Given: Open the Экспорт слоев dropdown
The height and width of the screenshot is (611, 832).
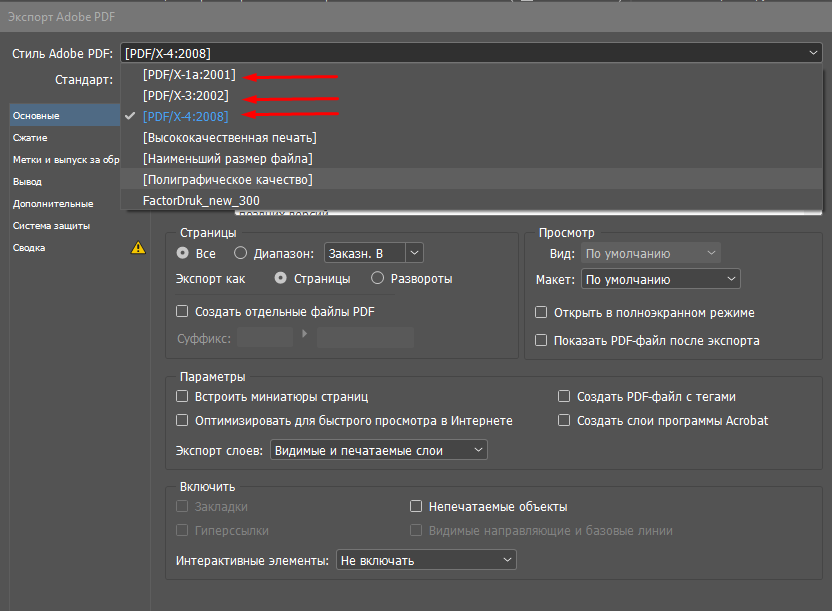Looking at the screenshot, I should pyautogui.click(x=379, y=450).
